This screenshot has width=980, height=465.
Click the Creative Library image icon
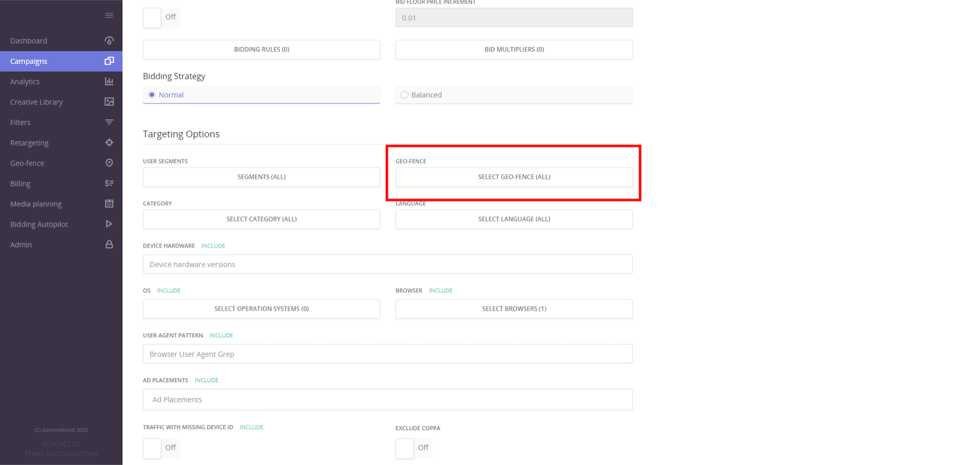(x=109, y=101)
